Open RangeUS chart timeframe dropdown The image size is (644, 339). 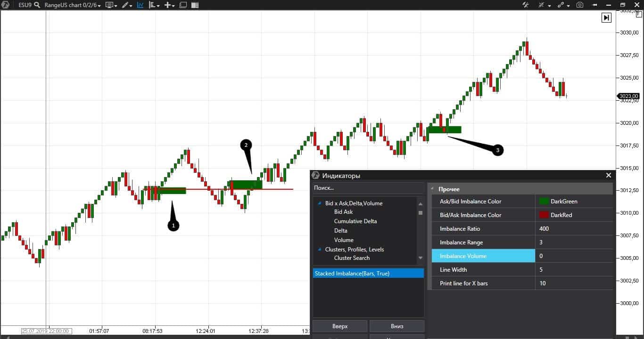click(73, 5)
